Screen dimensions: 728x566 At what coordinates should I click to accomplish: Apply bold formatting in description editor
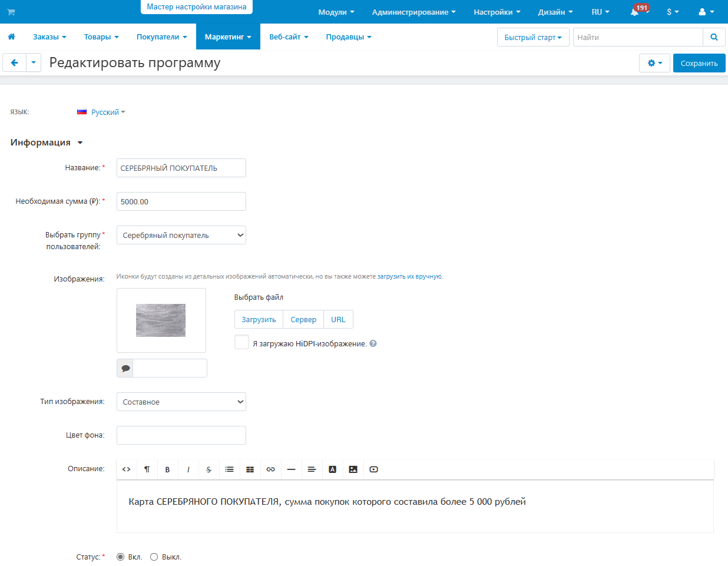[x=167, y=469]
